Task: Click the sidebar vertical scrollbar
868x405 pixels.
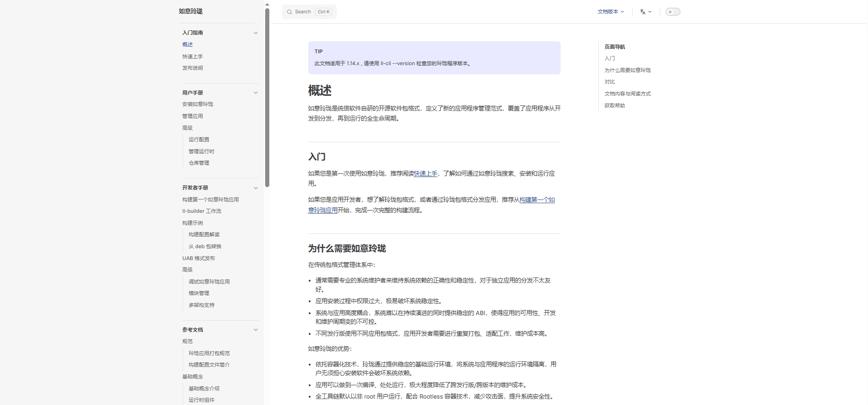Action: pyautogui.click(x=267, y=97)
